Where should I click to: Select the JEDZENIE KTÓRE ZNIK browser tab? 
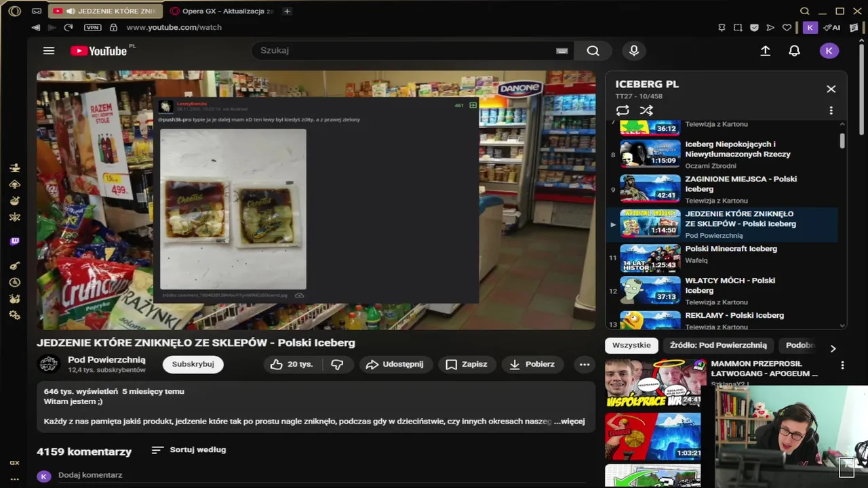[x=105, y=11]
